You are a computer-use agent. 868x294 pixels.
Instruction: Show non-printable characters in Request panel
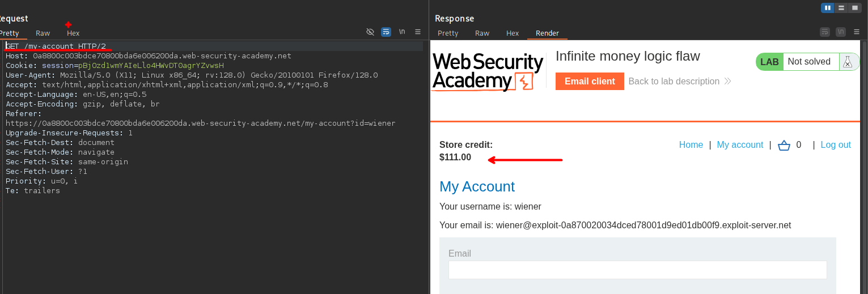[402, 32]
